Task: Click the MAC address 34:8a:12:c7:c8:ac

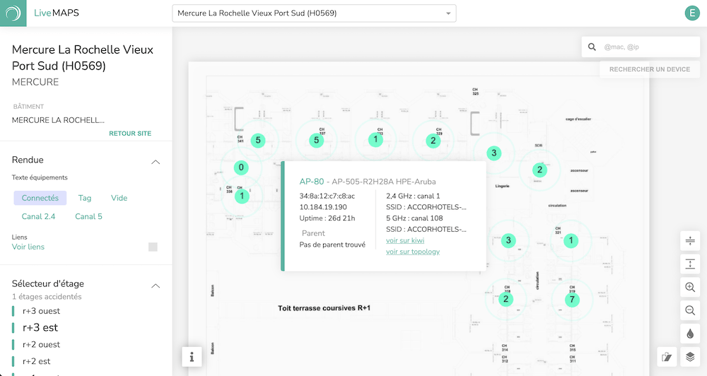Action: click(327, 196)
